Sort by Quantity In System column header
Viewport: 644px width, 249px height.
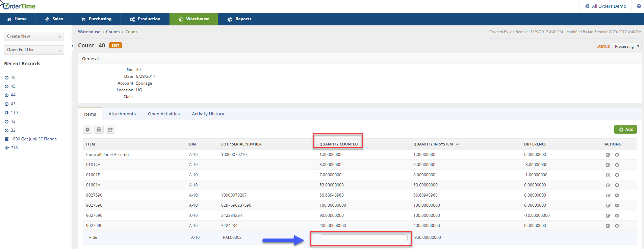tap(433, 144)
